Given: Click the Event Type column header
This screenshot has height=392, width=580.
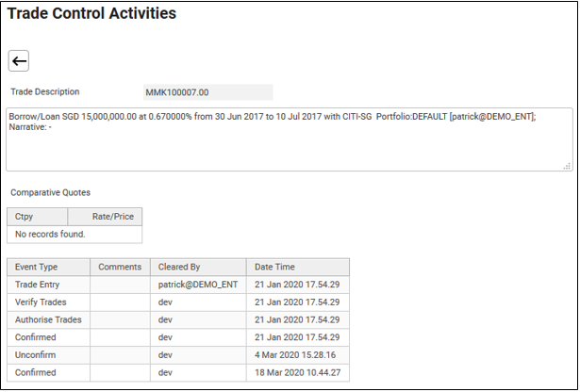Looking at the screenshot, I should point(48,267).
